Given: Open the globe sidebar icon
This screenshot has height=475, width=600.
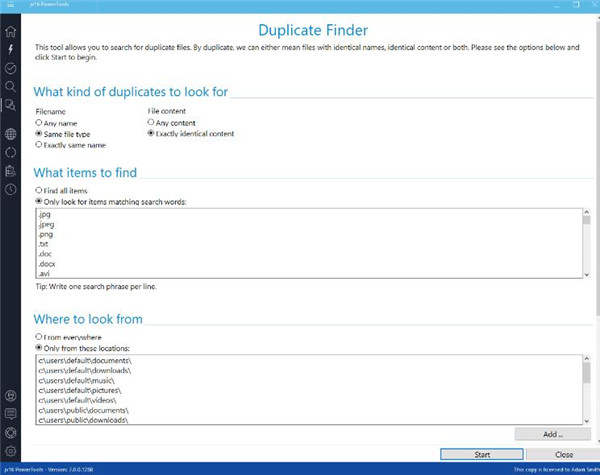Looking at the screenshot, I should (x=10, y=134).
